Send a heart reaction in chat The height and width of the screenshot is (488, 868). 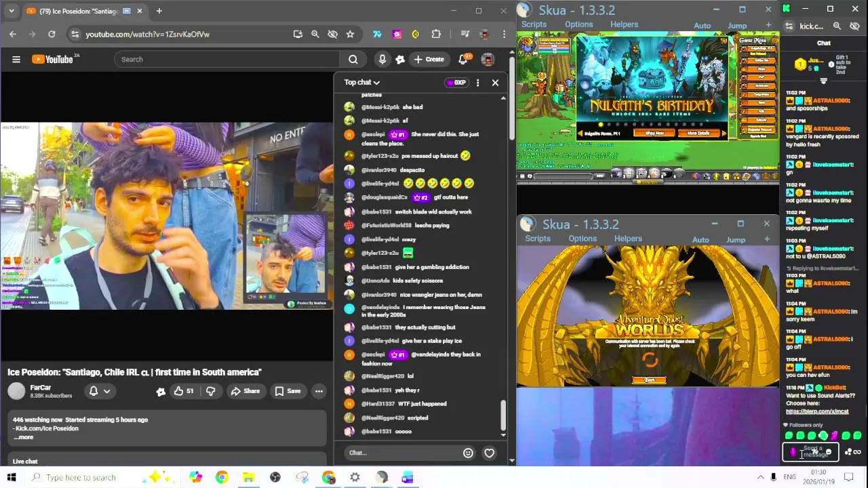(x=489, y=453)
